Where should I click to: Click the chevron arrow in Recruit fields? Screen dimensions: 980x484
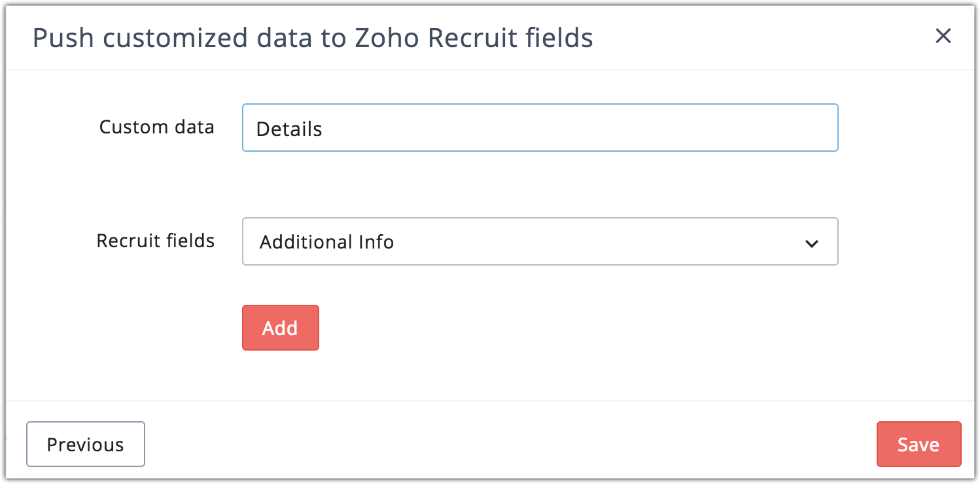point(811,243)
